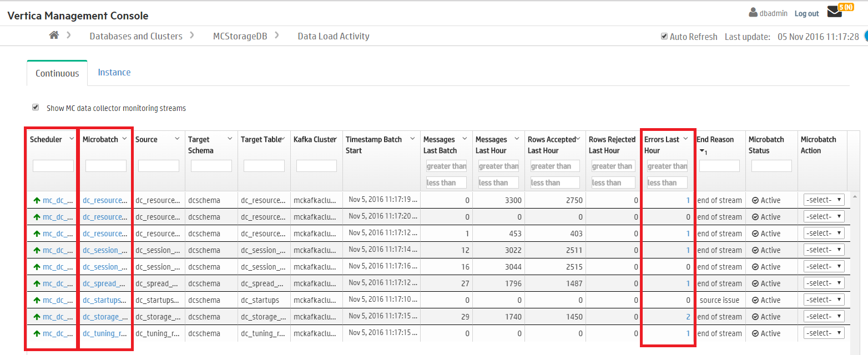Switch to the Instance tab
Viewport: 868px width, 355px height.
[x=114, y=72]
